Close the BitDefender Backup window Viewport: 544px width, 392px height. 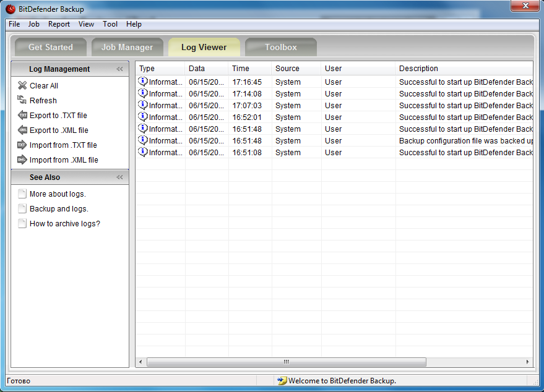coord(525,6)
